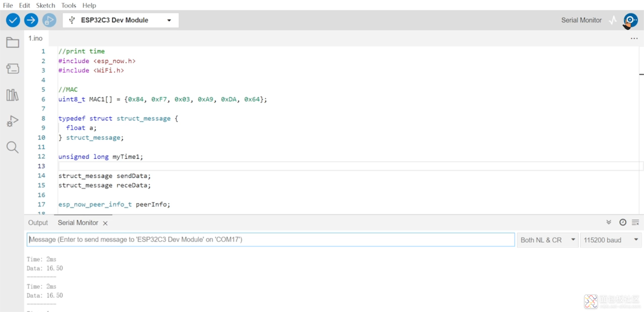Open the Debug sidebar icon
The width and height of the screenshot is (644, 312).
13,121
